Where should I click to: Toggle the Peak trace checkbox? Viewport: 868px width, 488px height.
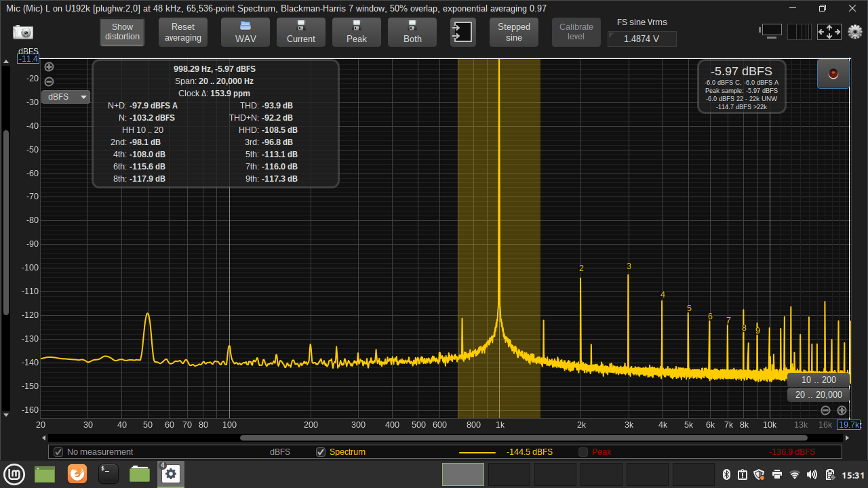(x=583, y=452)
